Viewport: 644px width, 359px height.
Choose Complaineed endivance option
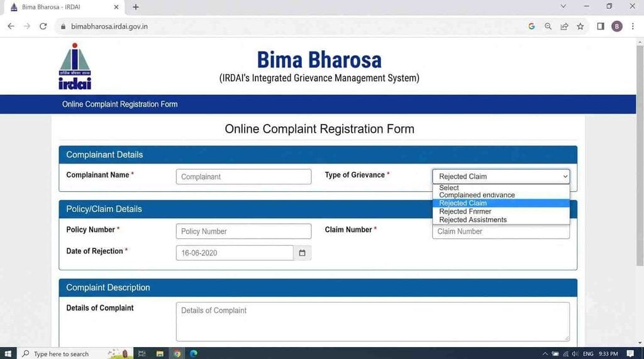(501, 195)
